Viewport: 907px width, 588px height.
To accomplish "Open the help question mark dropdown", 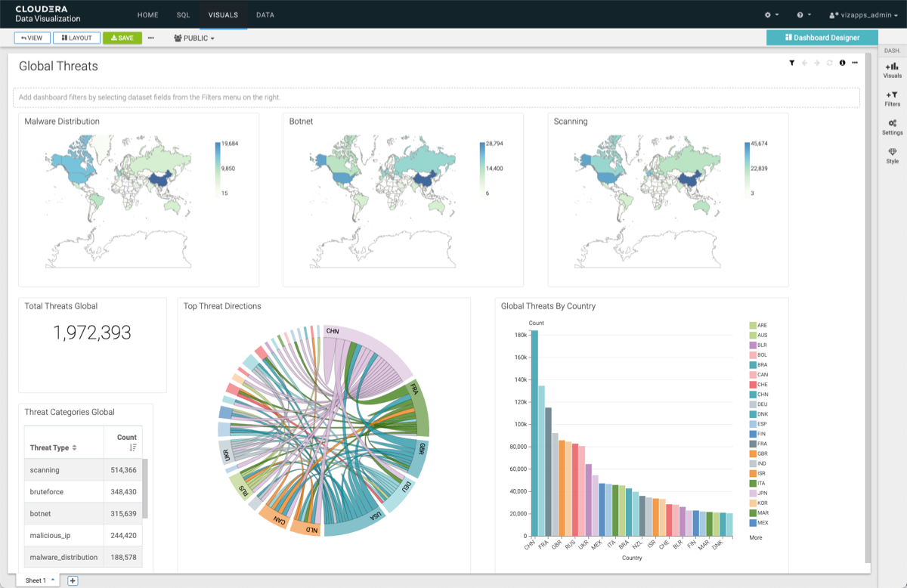I will (803, 14).
